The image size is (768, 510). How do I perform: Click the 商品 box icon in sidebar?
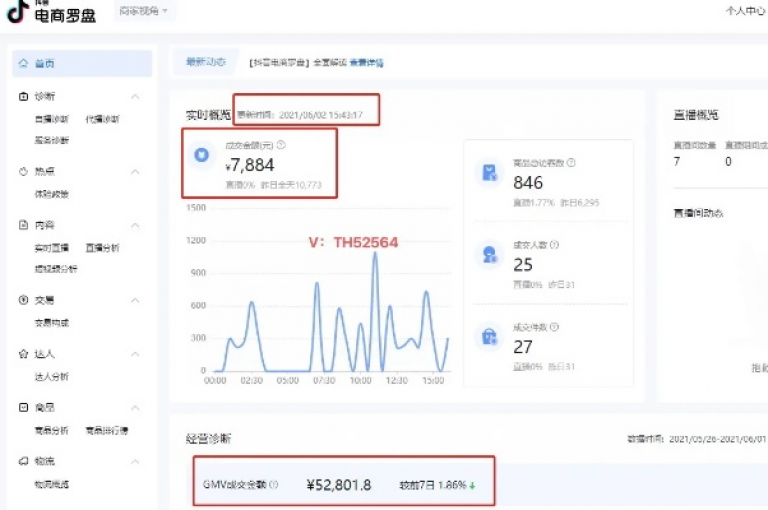tap(23, 407)
